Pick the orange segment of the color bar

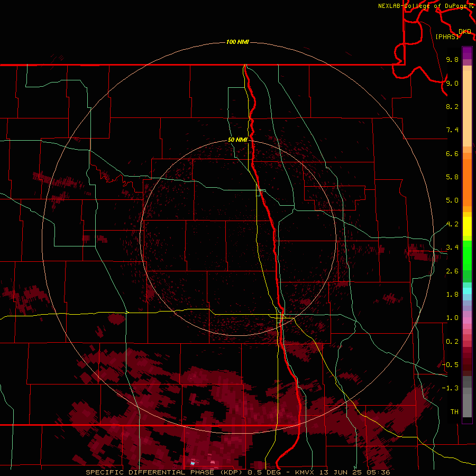467,182
